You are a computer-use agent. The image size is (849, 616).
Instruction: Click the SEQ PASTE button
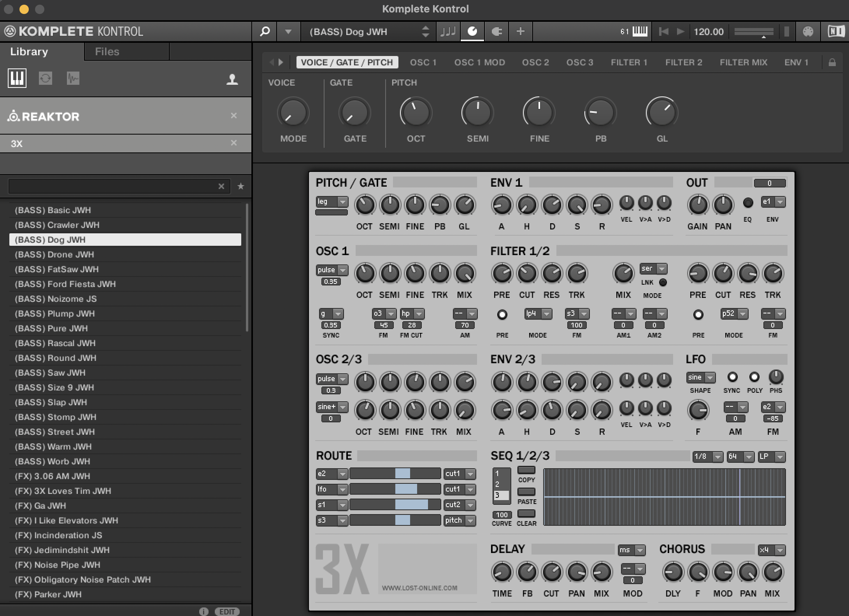coord(526,492)
